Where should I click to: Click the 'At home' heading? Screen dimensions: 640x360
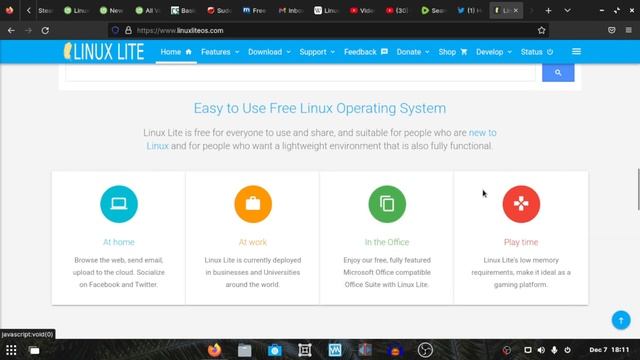coord(119,242)
